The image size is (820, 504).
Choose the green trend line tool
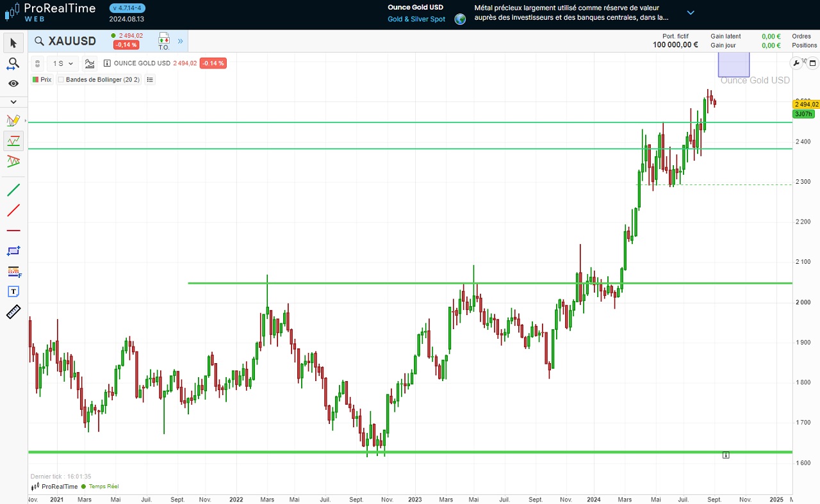[x=13, y=190]
